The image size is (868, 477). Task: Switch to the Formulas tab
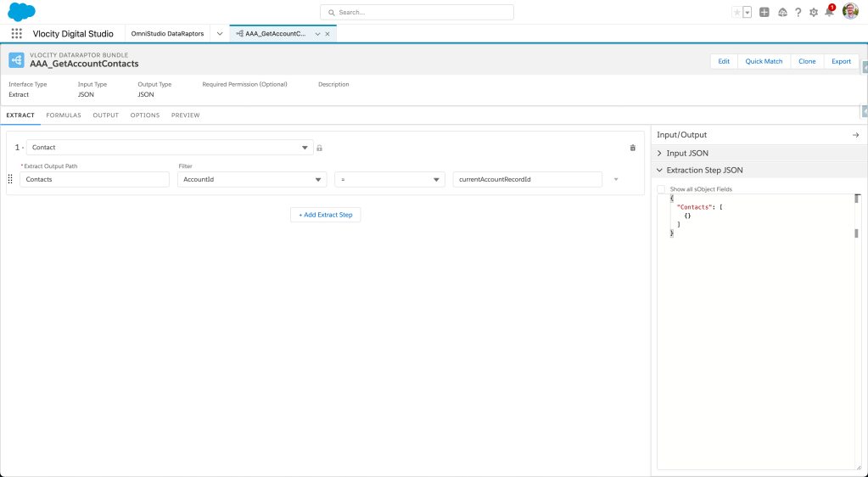[64, 115]
